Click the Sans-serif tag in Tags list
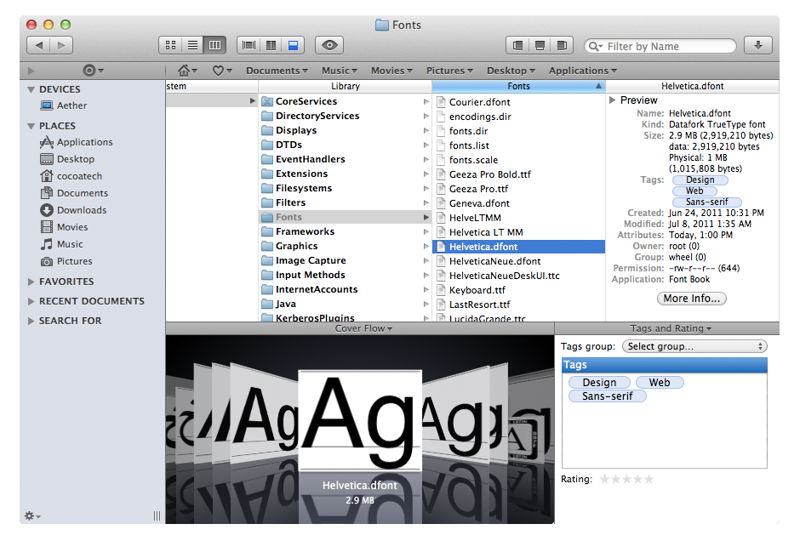 click(607, 396)
